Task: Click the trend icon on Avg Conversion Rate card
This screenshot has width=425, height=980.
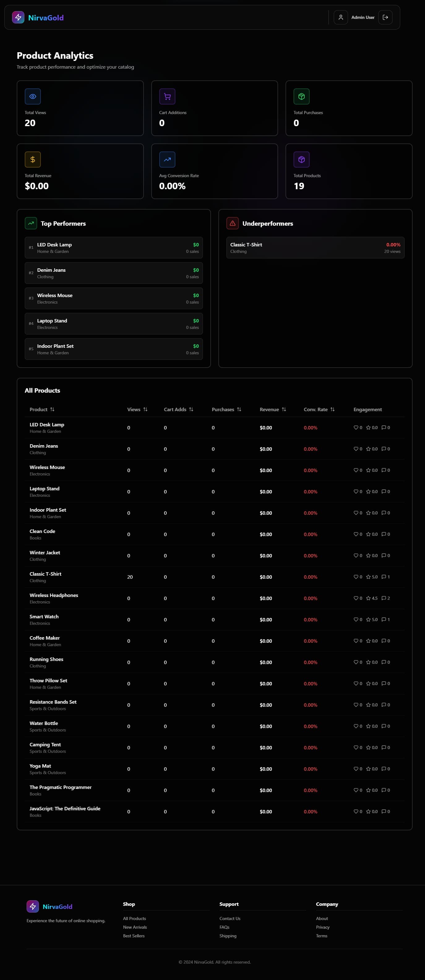Action: coord(167,160)
